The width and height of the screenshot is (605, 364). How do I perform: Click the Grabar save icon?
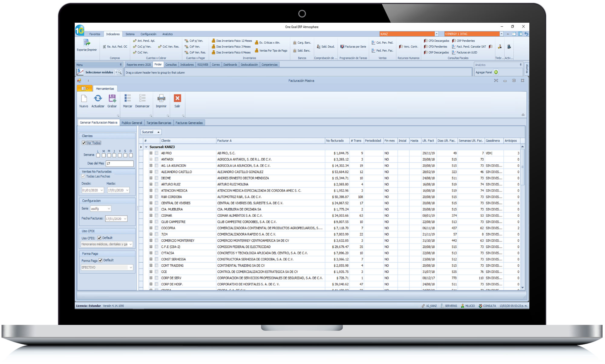(x=112, y=98)
